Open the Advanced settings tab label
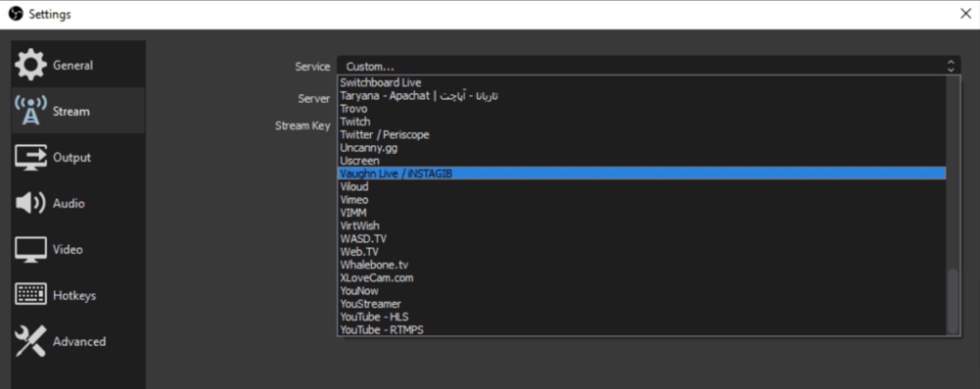 tap(79, 342)
